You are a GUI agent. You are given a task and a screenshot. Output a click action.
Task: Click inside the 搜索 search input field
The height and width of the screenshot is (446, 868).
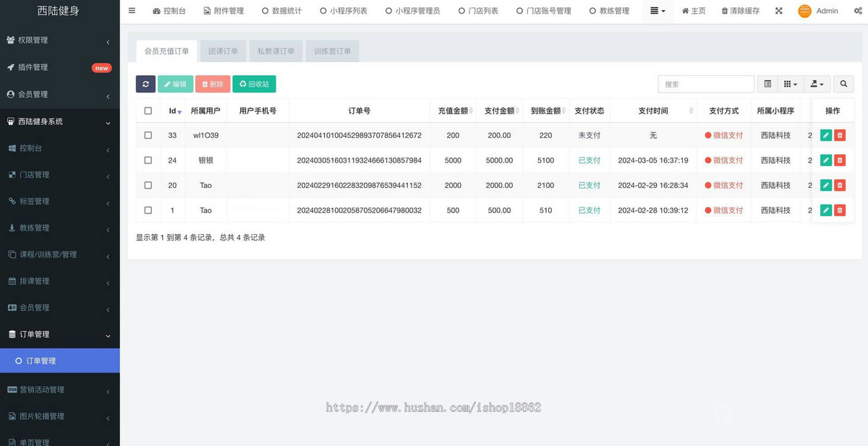point(705,84)
